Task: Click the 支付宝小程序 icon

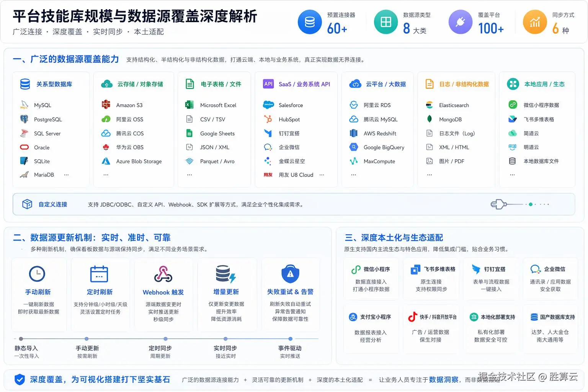Action: coord(353,317)
